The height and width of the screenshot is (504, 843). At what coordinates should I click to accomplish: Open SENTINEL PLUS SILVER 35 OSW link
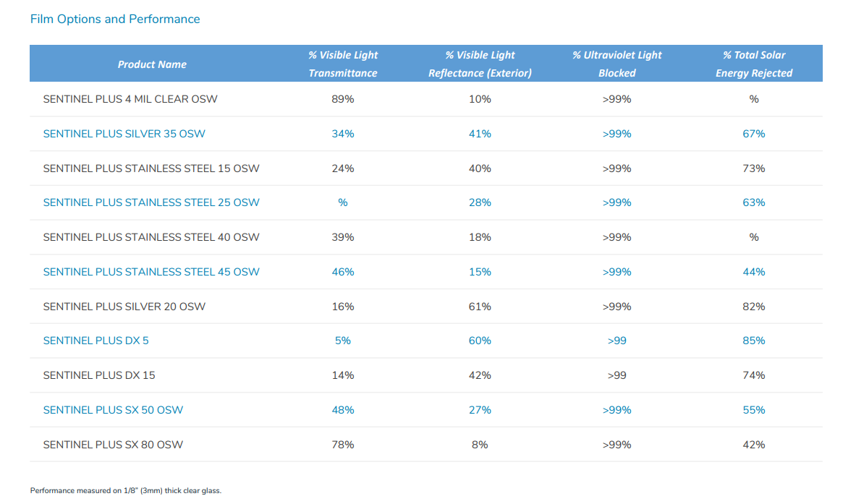coord(124,134)
